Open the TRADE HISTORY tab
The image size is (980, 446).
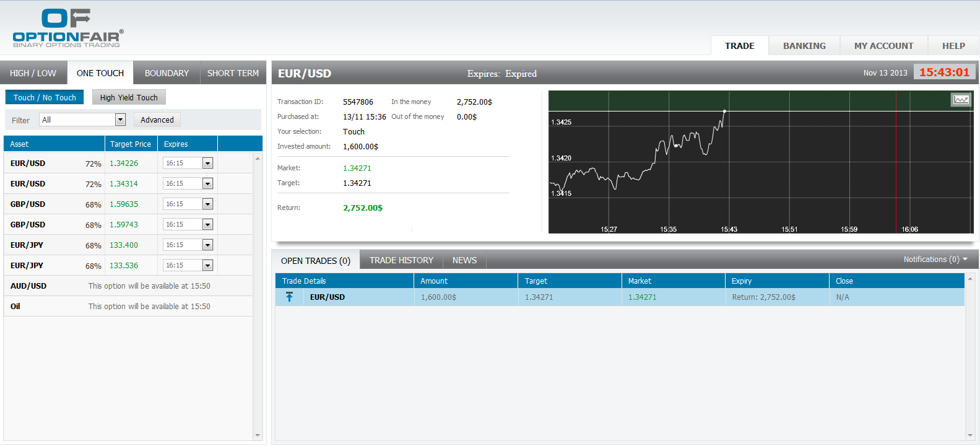pyautogui.click(x=401, y=260)
